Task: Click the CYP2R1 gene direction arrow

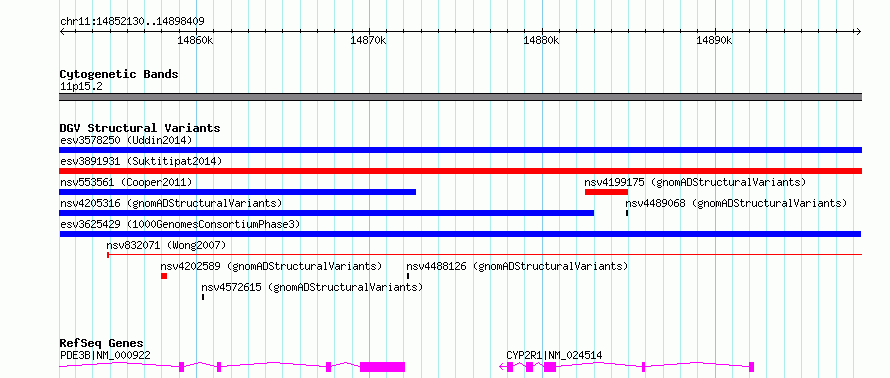Action: (x=503, y=367)
